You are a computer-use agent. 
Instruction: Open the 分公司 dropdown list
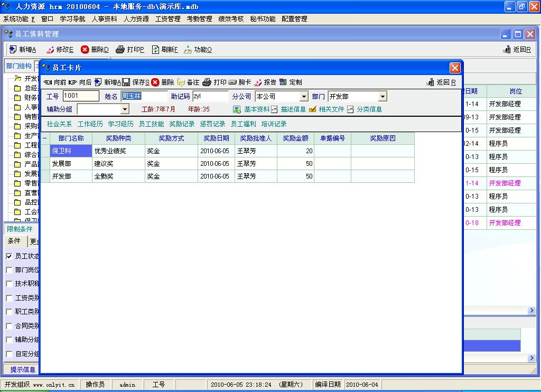pos(304,97)
